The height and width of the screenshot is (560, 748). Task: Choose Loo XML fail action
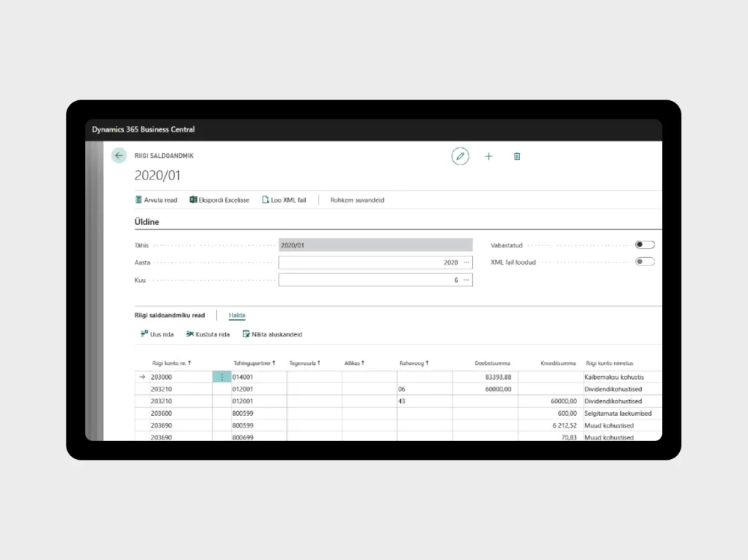(x=283, y=200)
